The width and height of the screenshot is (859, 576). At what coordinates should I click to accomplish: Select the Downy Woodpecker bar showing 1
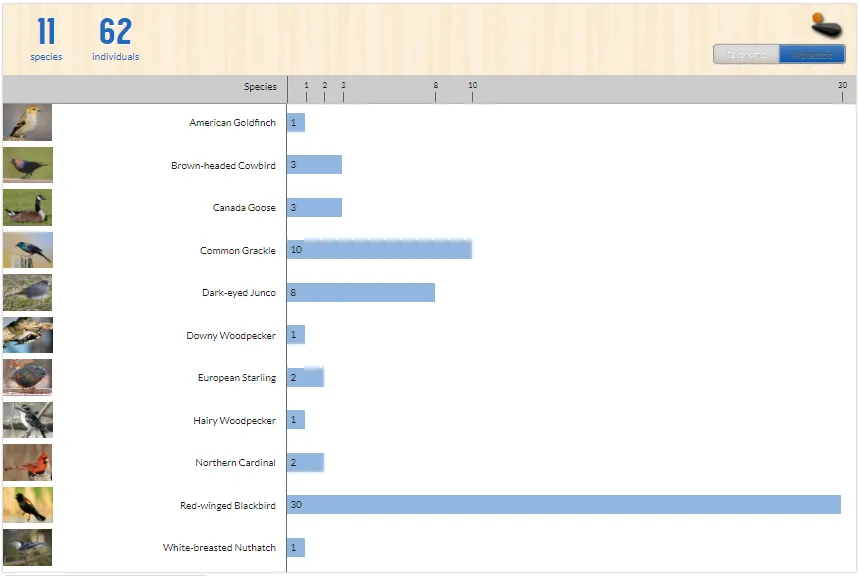point(296,334)
